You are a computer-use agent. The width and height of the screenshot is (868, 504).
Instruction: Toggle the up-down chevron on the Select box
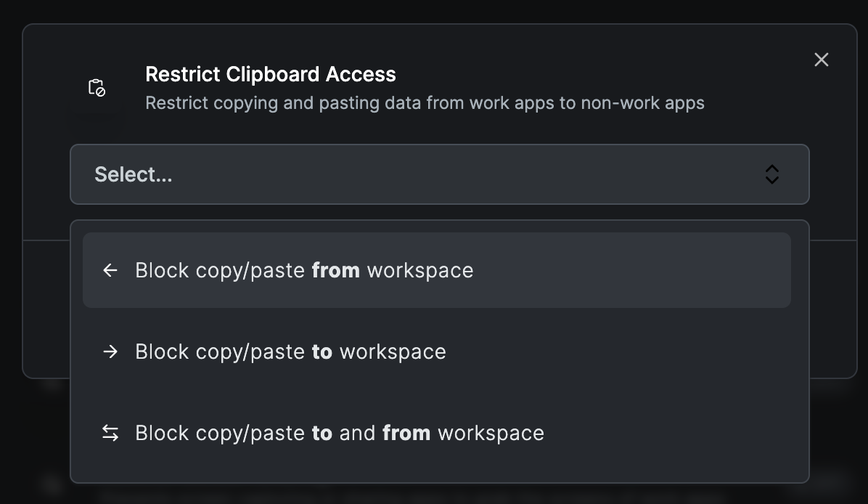[771, 174]
